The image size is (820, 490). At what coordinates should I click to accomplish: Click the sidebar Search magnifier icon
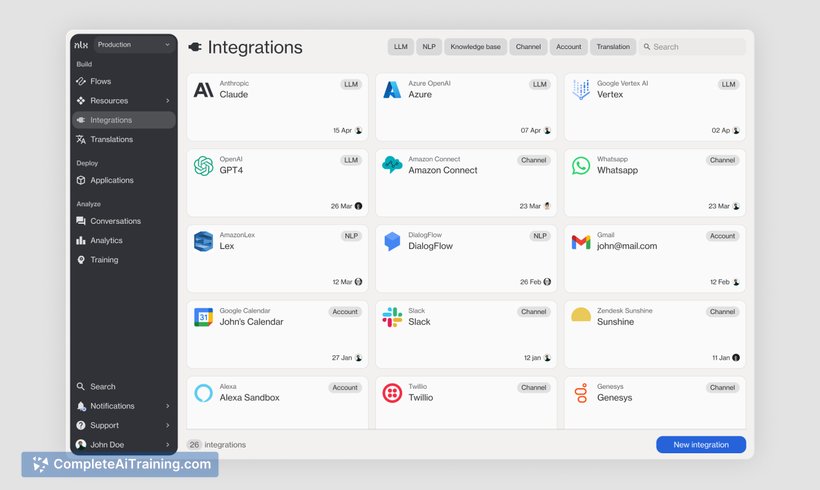[81, 386]
